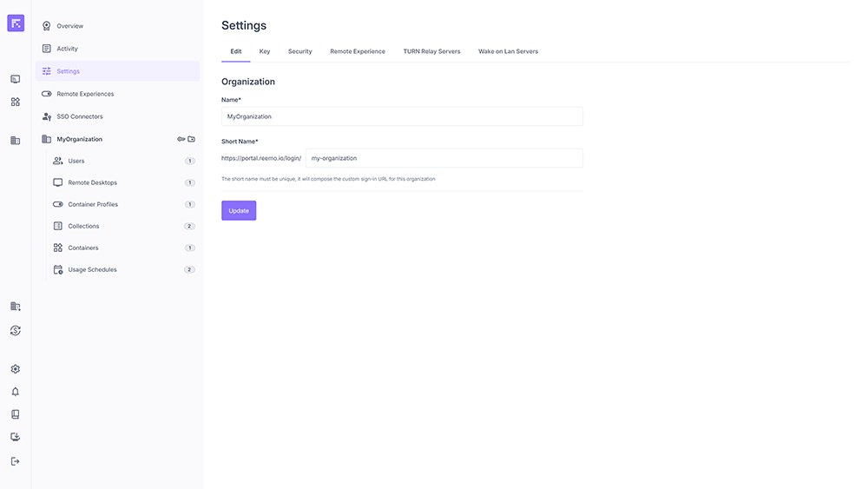Click the Reemo logo in the rail
The image size is (868, 489).
16,23
